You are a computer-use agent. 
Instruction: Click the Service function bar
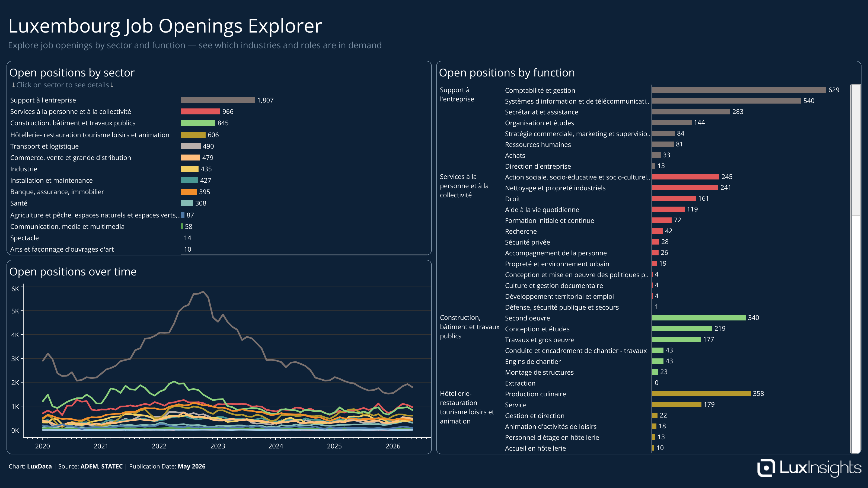pos(676,404)
